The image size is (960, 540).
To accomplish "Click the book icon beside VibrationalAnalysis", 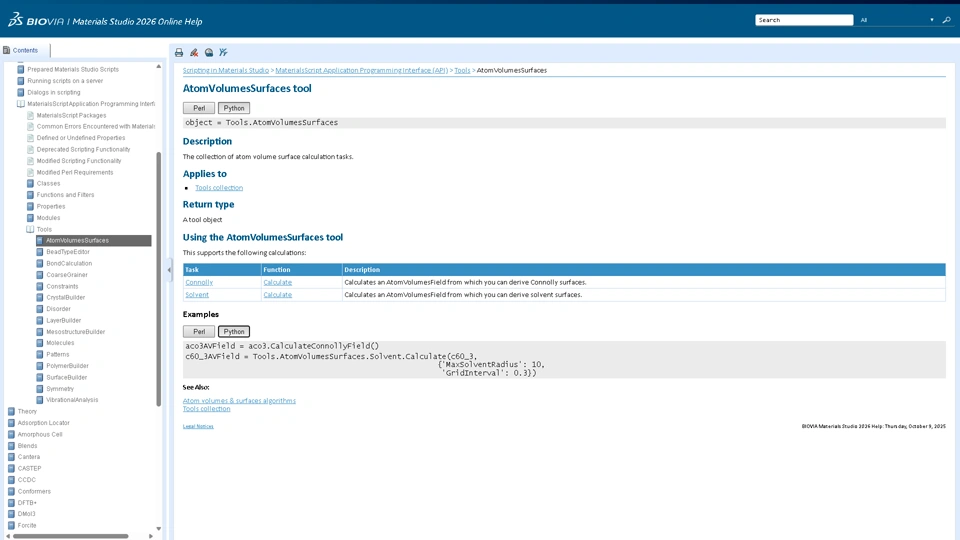I will click(x=40, y=400).
